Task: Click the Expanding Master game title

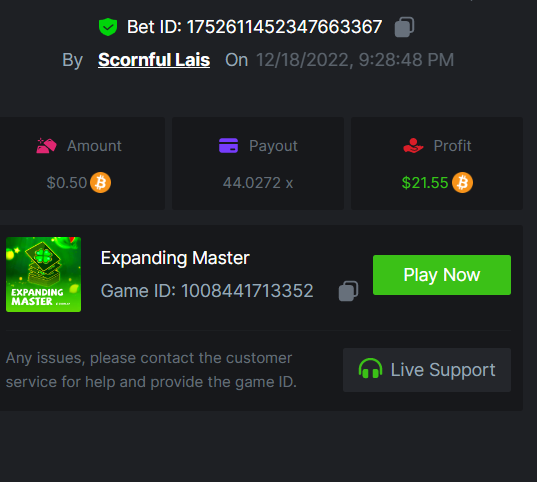Action: click(x=175, y=258)
